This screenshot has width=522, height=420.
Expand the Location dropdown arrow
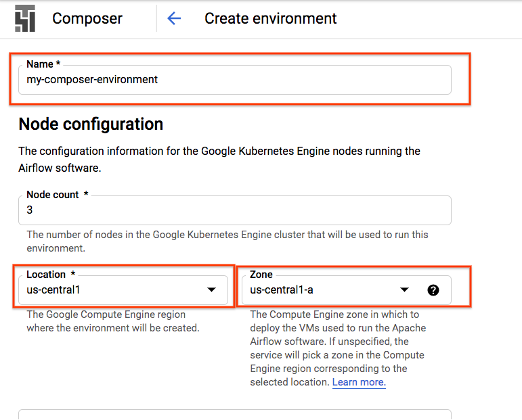pos(211,289)
